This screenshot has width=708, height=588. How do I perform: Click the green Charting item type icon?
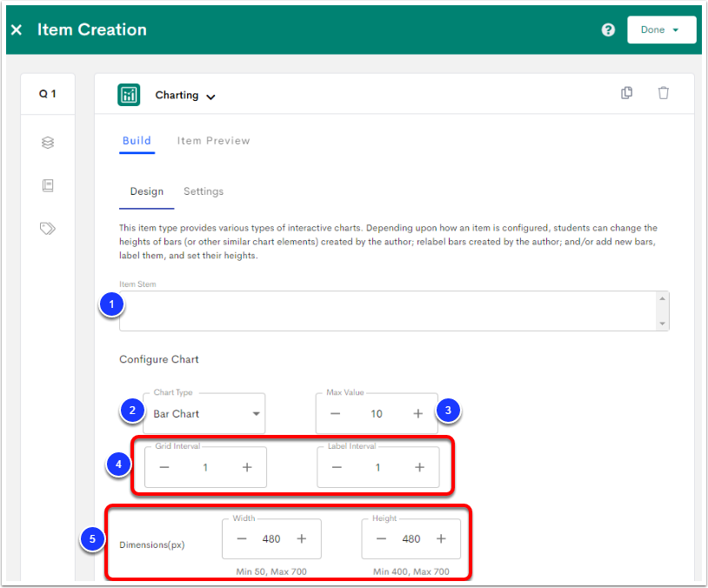coord(129,95)
